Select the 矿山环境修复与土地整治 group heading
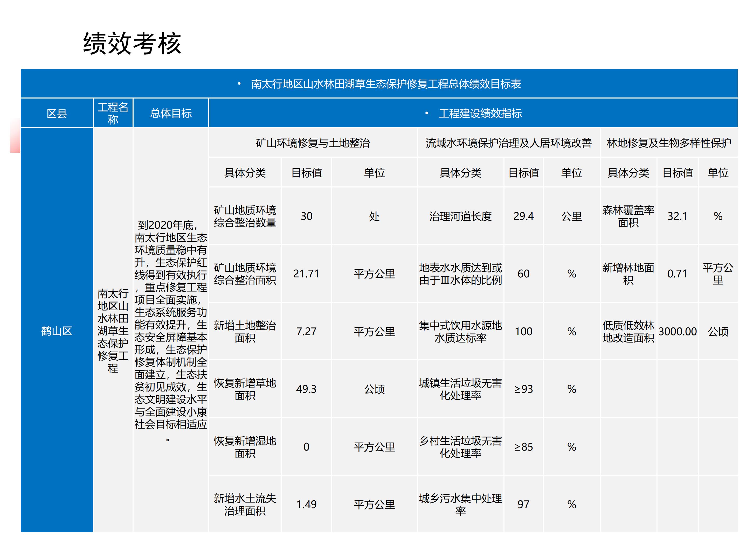The image size is (747, 560). [x=313, y=143]
